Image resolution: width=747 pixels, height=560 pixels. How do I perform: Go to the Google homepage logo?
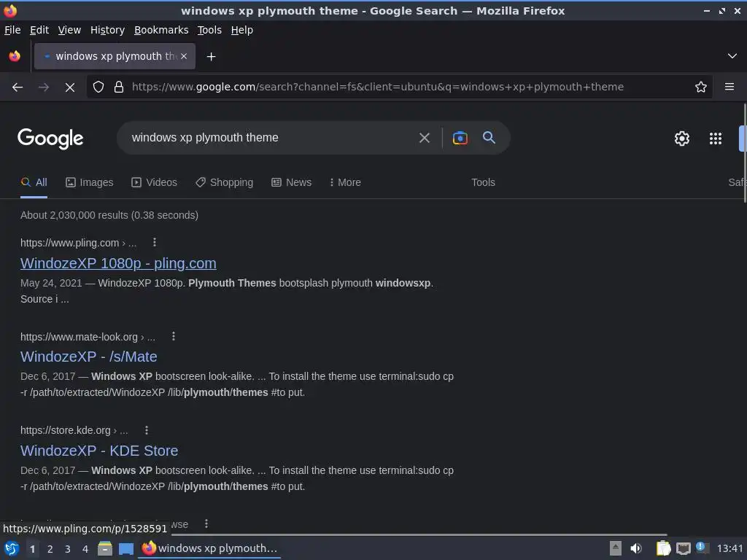click(x=50, y=139)
